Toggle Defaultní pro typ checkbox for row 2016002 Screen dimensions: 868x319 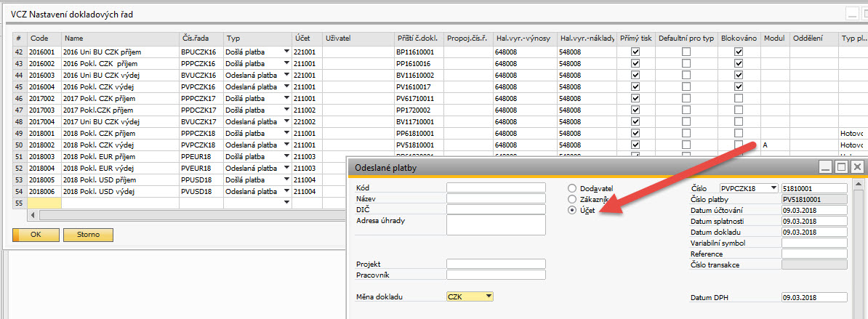pos(686,63)
